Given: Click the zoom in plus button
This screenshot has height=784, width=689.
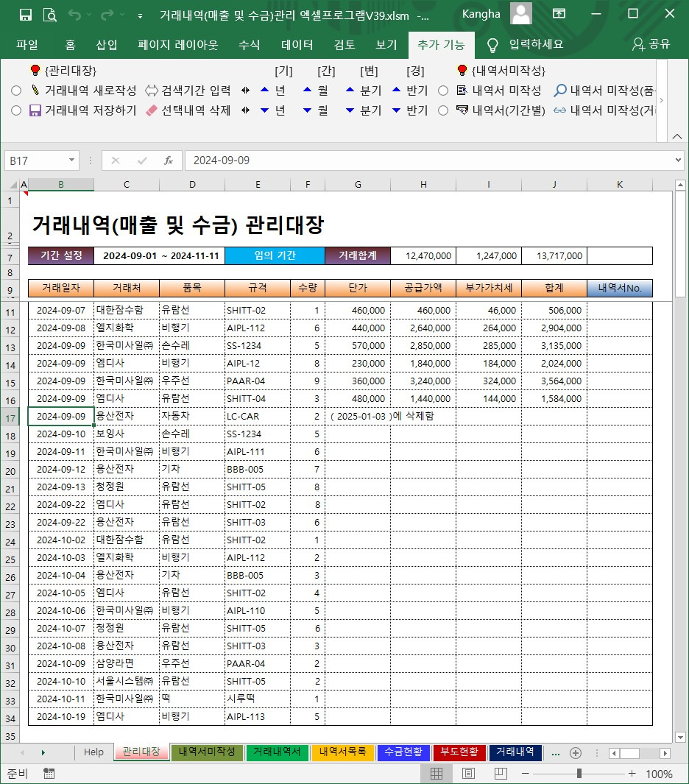Looking at the screenshot, I should coord(632,774).
